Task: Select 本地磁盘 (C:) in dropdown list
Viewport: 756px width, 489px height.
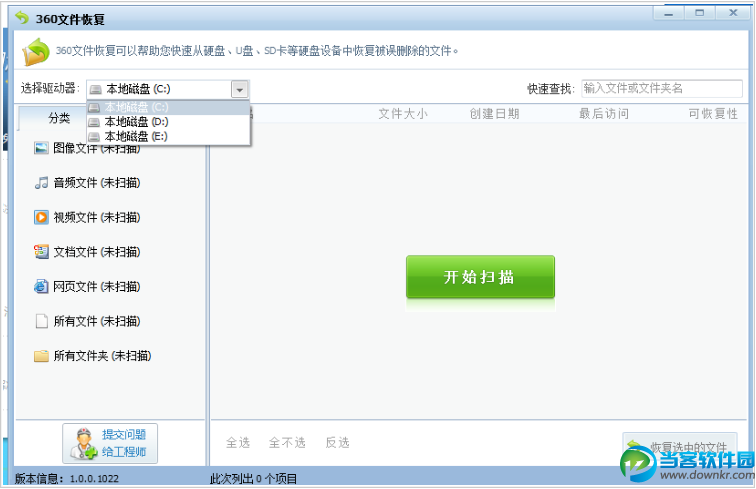Action: coord(168,107)
